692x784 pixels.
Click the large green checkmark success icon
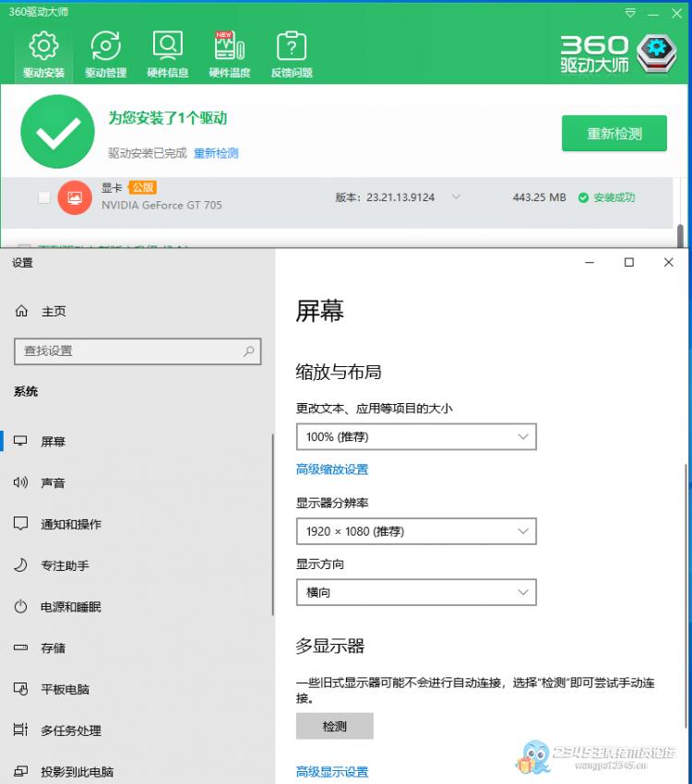point(57,132)
